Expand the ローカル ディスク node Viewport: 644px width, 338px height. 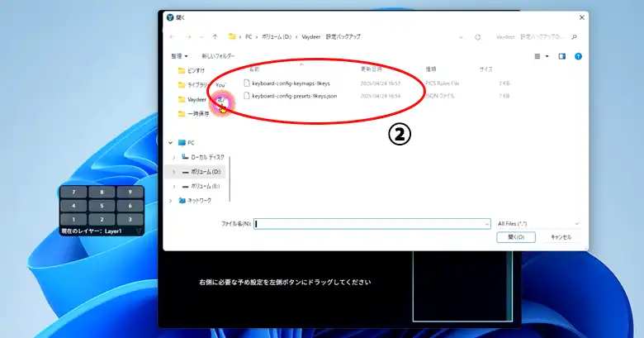[x=173, y=158]
